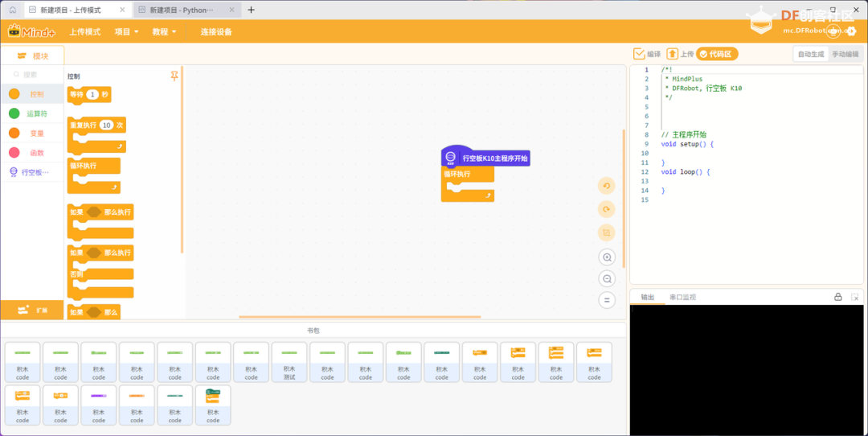868x436 pixels.
Task: Click the '// 主程序开始' comment line
Action: click(684, 134)
